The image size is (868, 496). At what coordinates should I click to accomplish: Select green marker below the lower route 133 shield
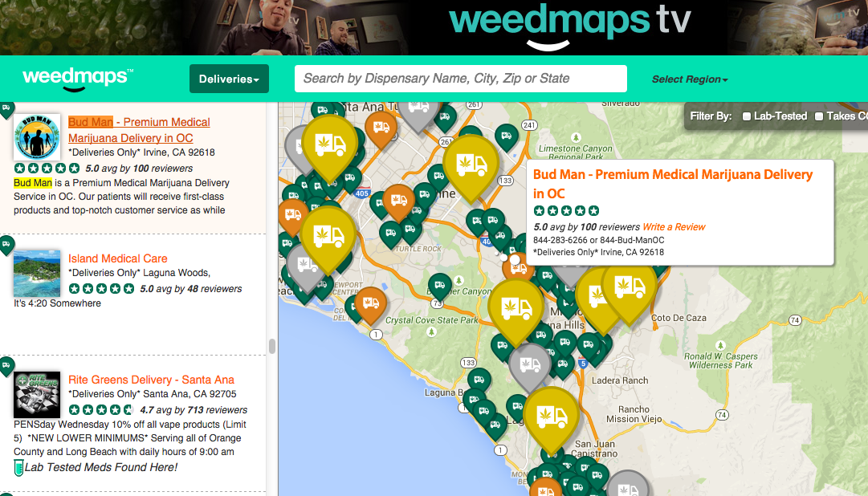(x=479, y=381)
